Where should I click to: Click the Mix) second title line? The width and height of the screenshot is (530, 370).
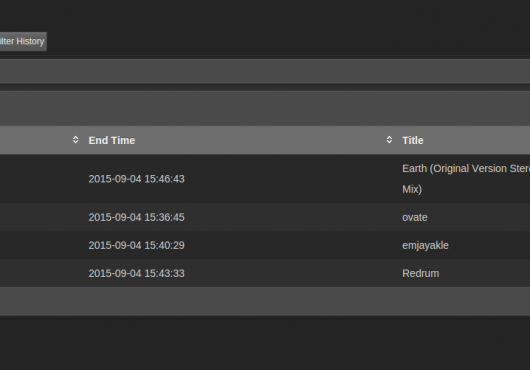(412, 190)
